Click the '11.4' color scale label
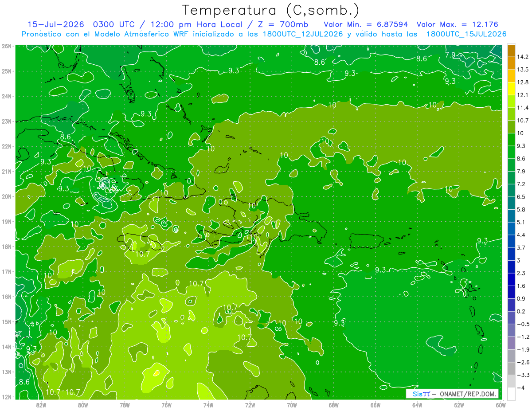Screen dimensions: 532x411 pyautogui.click(x=523, y=108)
